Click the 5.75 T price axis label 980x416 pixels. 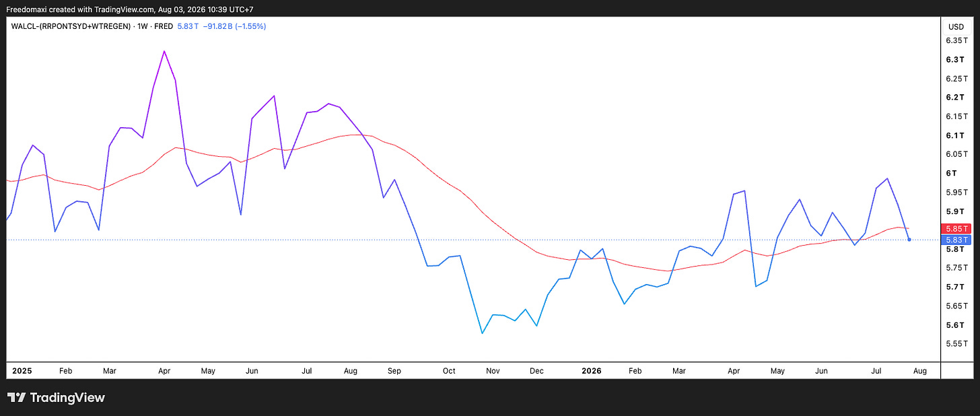pos(956,268)
